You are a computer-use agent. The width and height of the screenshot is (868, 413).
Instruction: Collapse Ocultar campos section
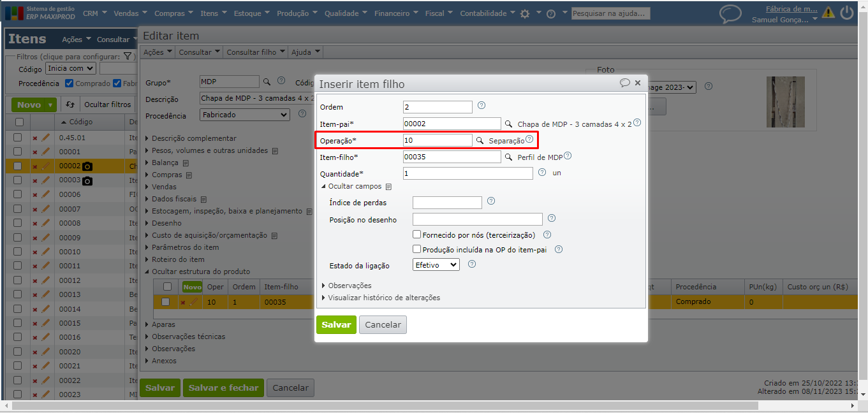click(351, 186)
